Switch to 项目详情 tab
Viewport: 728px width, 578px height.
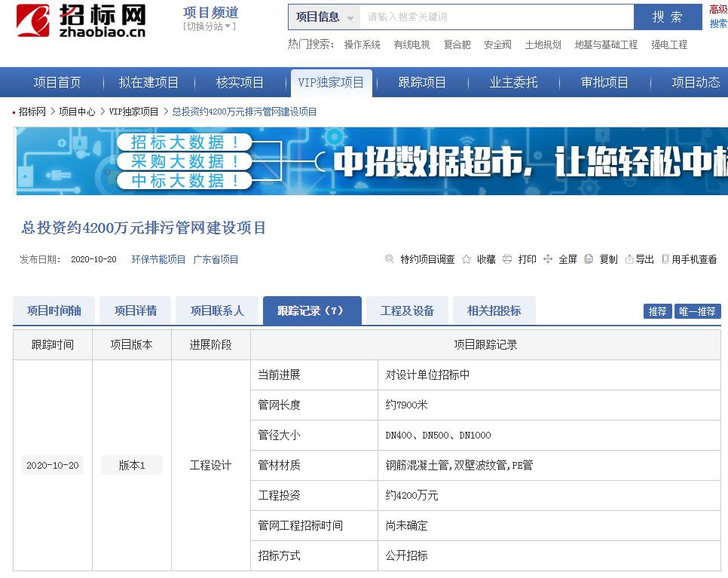[x=136, y=310]
